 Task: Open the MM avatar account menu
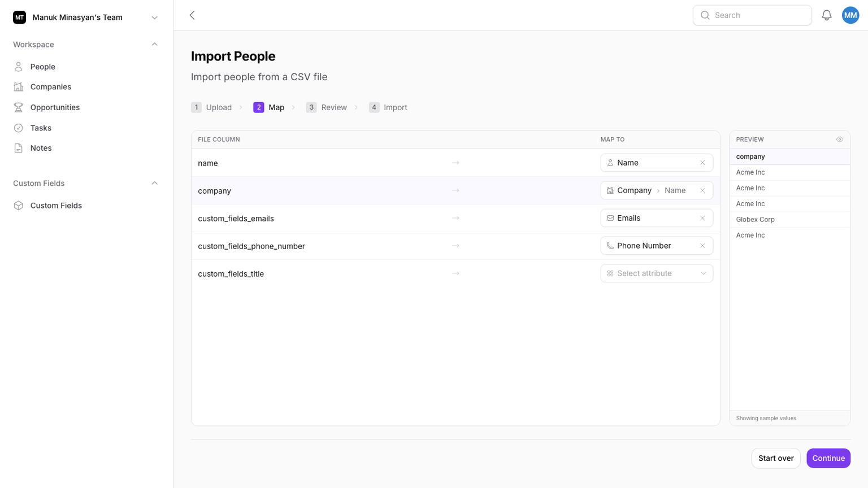(x=850, y=15)
